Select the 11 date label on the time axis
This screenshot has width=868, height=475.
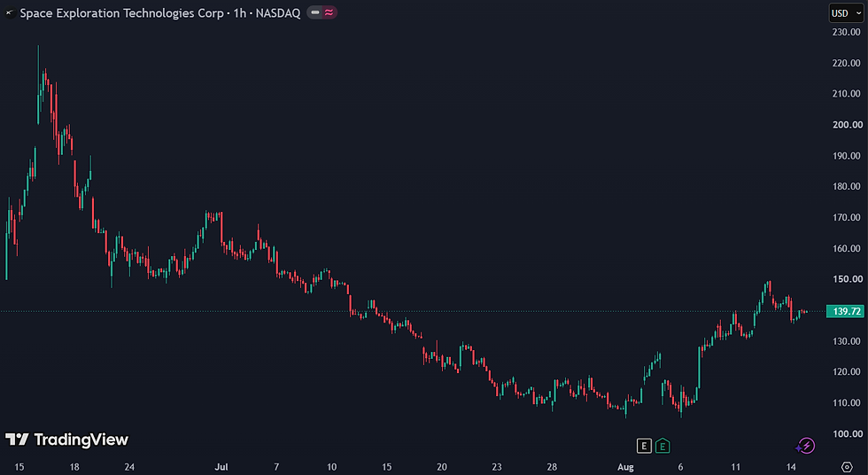[x=736, y=467]
